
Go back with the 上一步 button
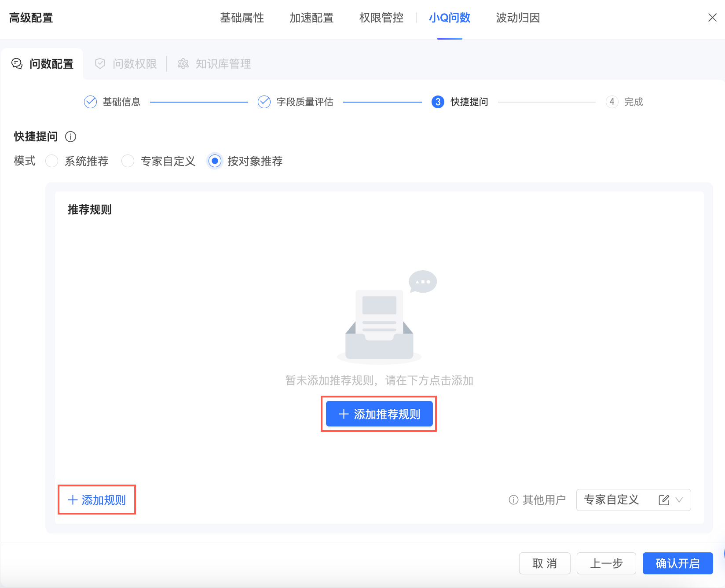[x=606, y=563]
